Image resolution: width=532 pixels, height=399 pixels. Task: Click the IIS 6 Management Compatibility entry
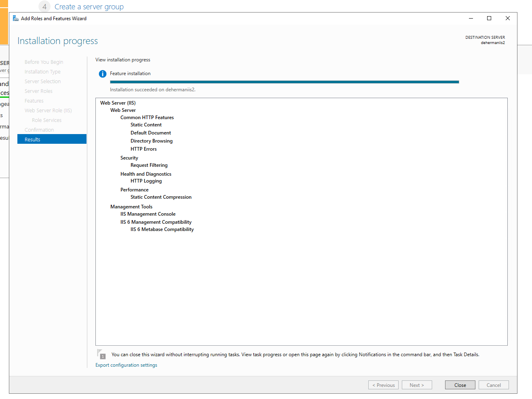pyautogui.click(x=156, y=222)
